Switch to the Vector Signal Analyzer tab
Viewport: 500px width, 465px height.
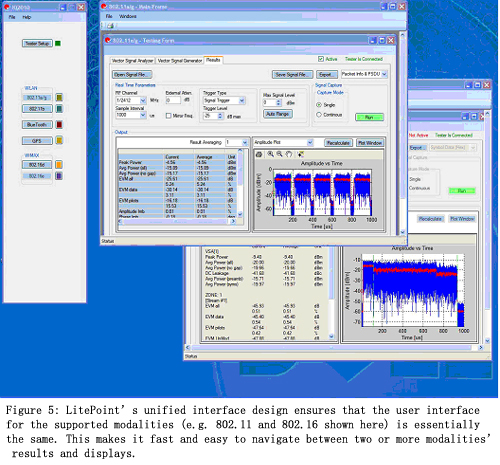(x=132, y=61)
